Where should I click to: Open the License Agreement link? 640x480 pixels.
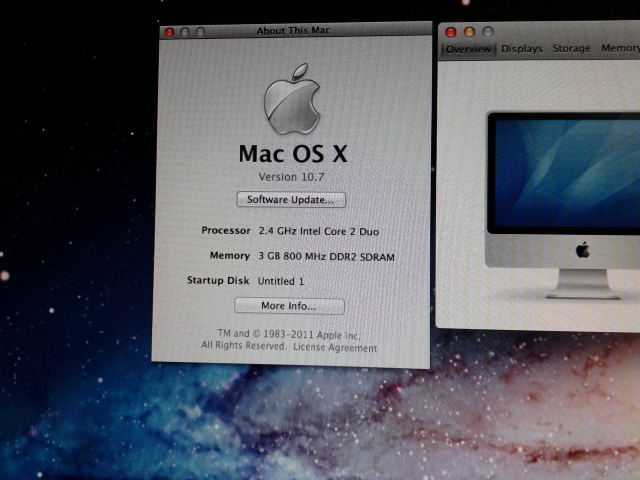tap(335, 348)
